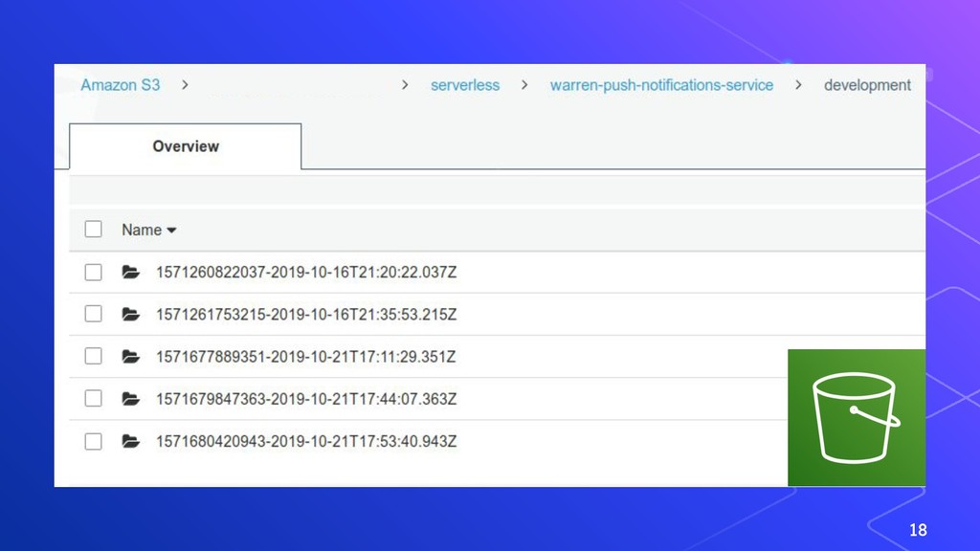Open warren-push-notifications-service breadcrumb link
Viewport: 980px width, 551px height.
[661, 85]
